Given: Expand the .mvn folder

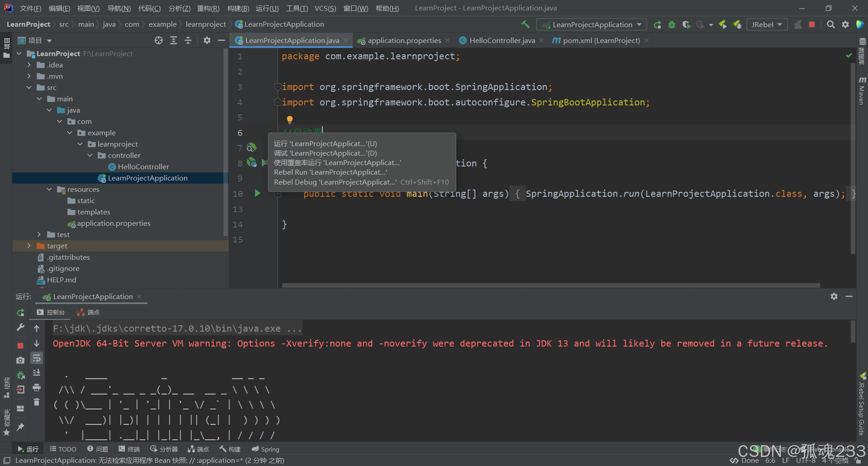Looking at the screenshot, I should point(29,76).
